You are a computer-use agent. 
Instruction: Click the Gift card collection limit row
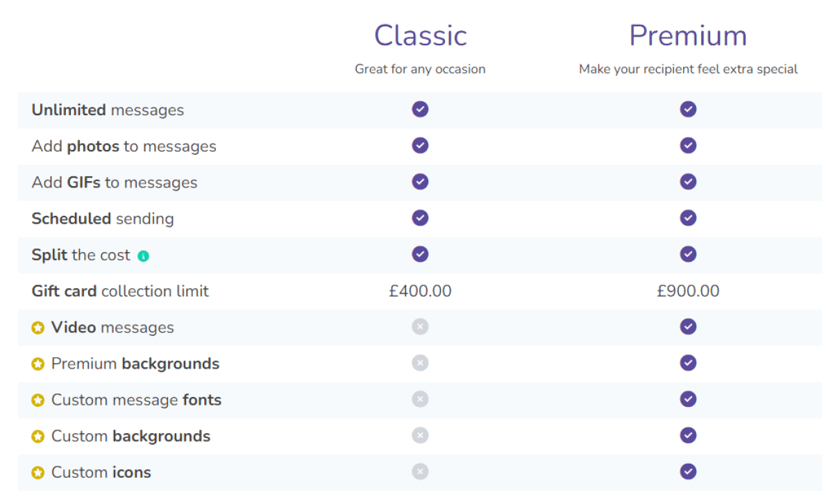click(x=120, y=291)
